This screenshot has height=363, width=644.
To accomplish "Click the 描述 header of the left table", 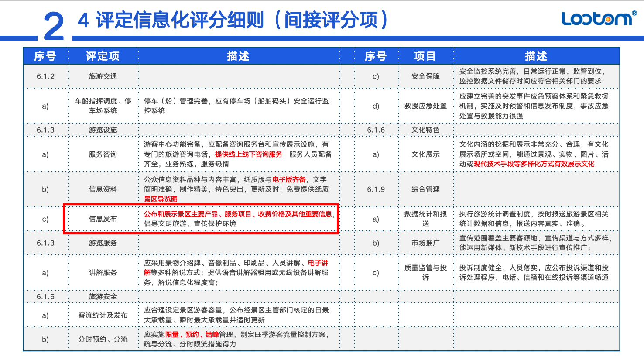I will tap(238, 56).
